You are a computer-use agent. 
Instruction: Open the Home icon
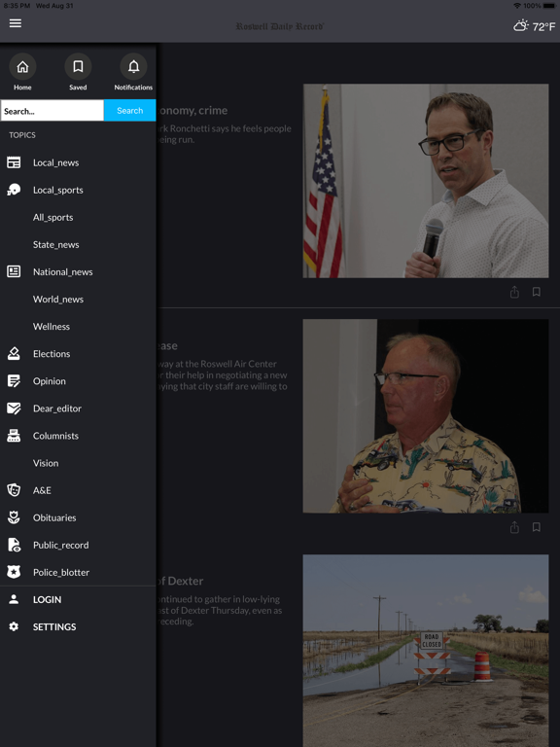click(22, 67)
